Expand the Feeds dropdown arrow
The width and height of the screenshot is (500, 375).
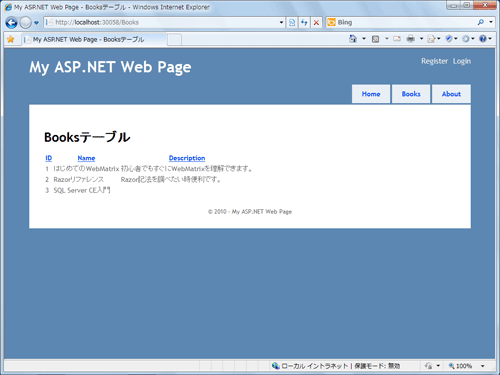(387, 39)
